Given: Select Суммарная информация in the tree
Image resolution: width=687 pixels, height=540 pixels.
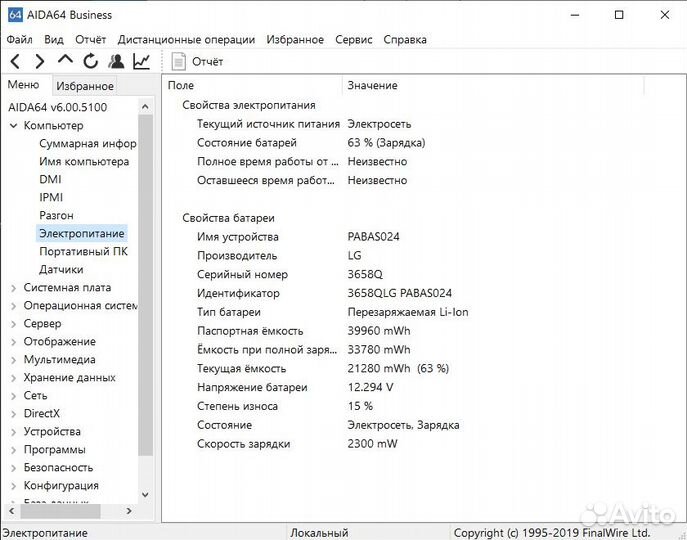Looking at the screenshot, I should point(88,144).
